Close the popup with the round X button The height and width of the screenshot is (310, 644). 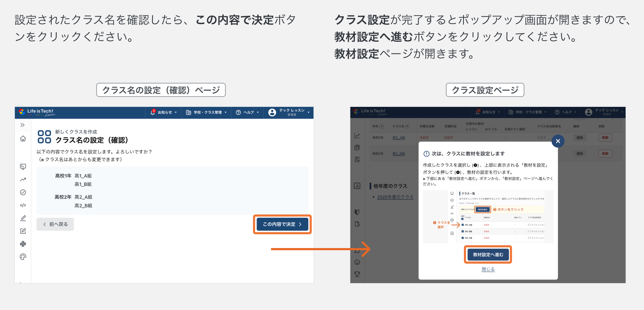click(x=558, y=141)
